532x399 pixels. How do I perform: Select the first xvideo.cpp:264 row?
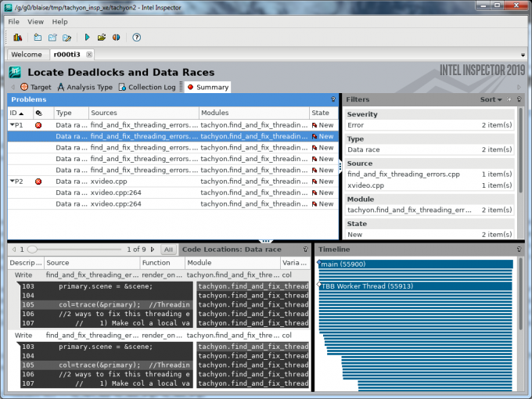(173, 192)
